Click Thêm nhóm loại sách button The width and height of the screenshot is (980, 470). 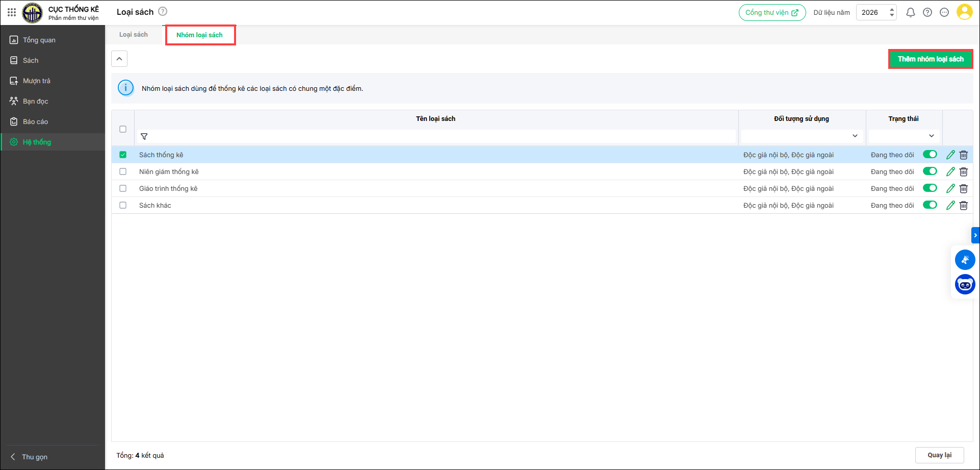tap(930, 59)
